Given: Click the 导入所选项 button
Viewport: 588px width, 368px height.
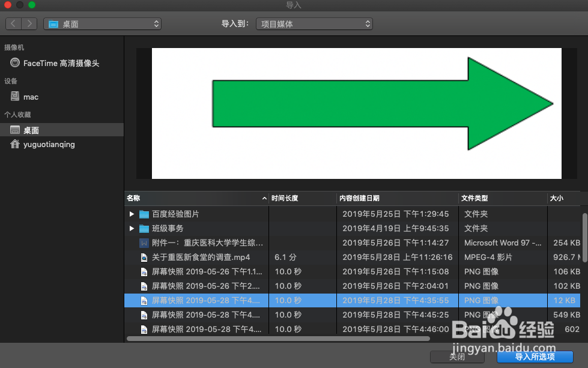Looking at the screenshot, I should (x=534, y=357).
